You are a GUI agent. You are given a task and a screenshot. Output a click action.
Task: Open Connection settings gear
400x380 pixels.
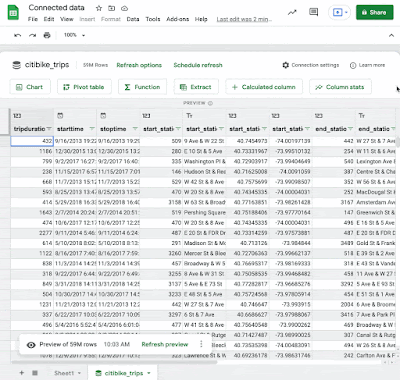click(286, 65)
